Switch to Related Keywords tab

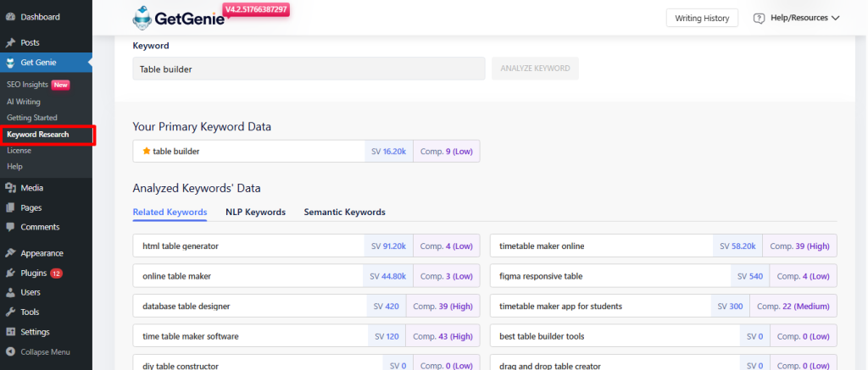click(x=170, y=212)
